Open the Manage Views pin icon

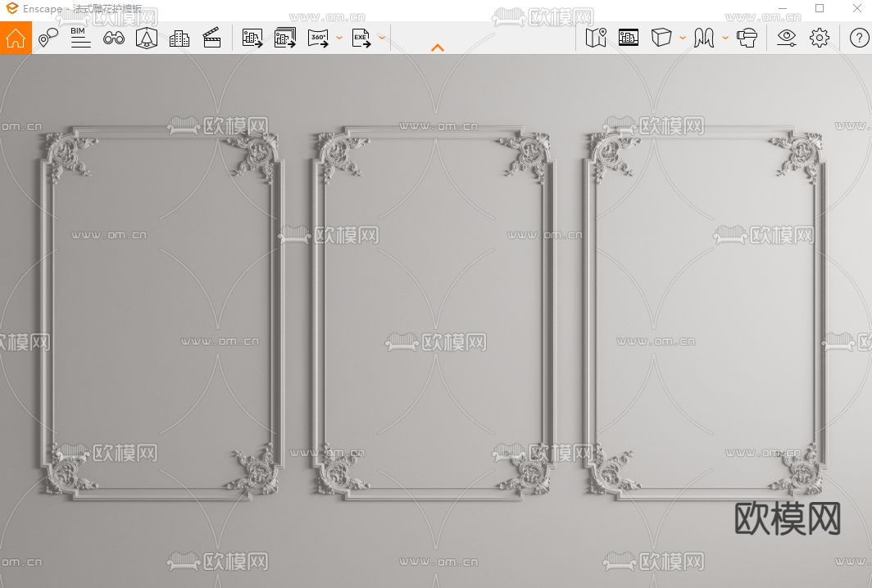click(x=48, y=38)
